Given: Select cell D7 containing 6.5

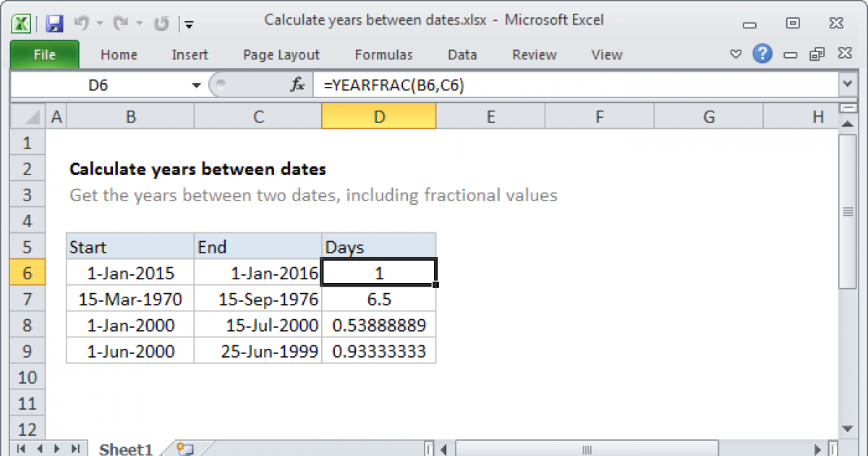Looking at the screenshot, I should (378, 298).
